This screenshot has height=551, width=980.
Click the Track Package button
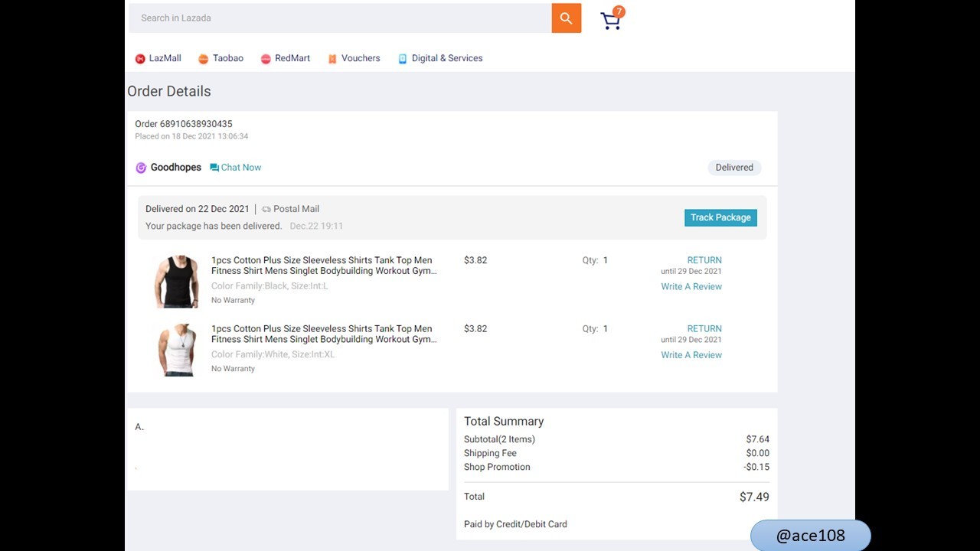720,217
